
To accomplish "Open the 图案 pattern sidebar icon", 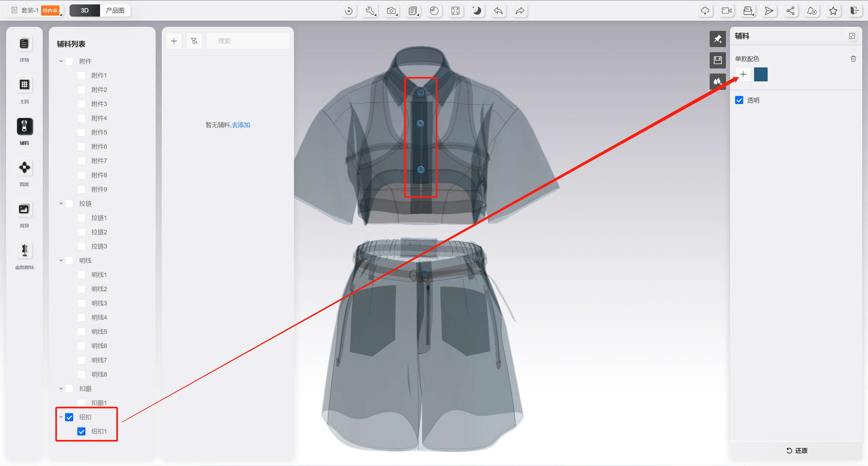I will click(x=24, y=167).
